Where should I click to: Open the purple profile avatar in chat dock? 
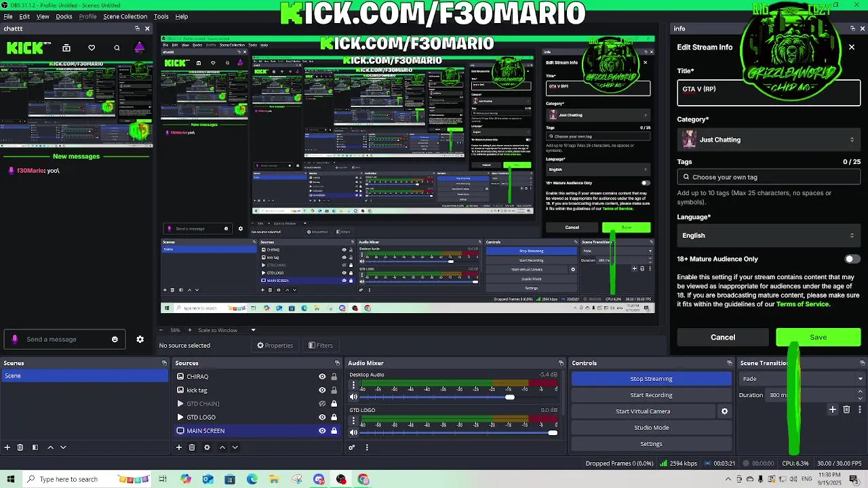[x=140, y=47]
